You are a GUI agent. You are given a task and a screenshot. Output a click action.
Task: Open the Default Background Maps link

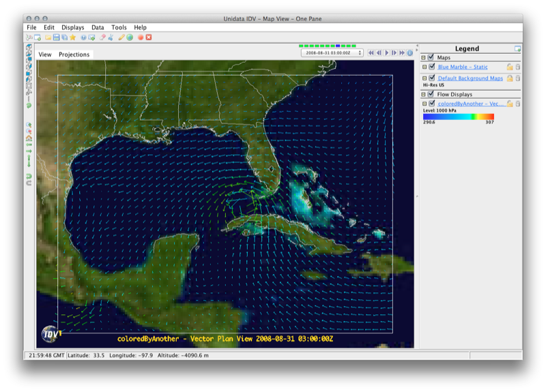click(x=470, y=78)
